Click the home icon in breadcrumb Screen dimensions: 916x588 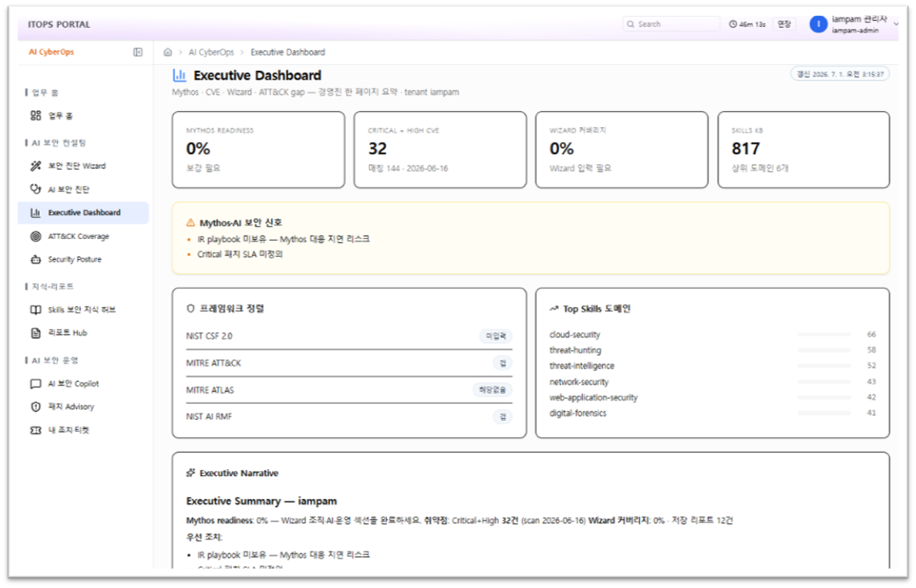(167, 52)
